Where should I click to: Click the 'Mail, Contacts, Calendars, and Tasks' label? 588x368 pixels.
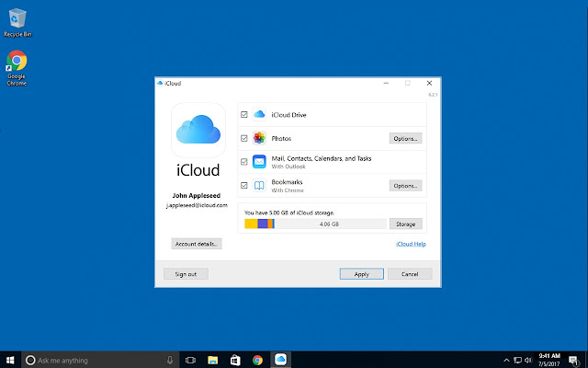pyautogui.click(x=322, y=158)
